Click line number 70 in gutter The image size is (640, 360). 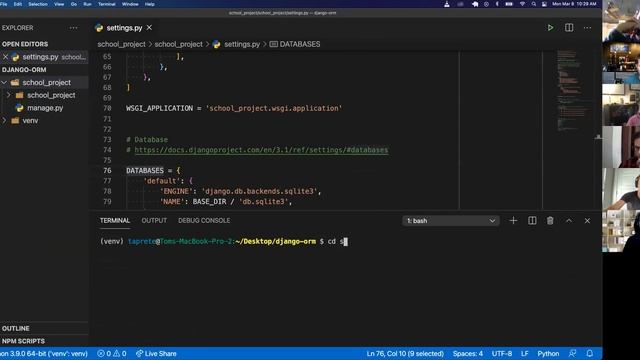pos(107,108)
